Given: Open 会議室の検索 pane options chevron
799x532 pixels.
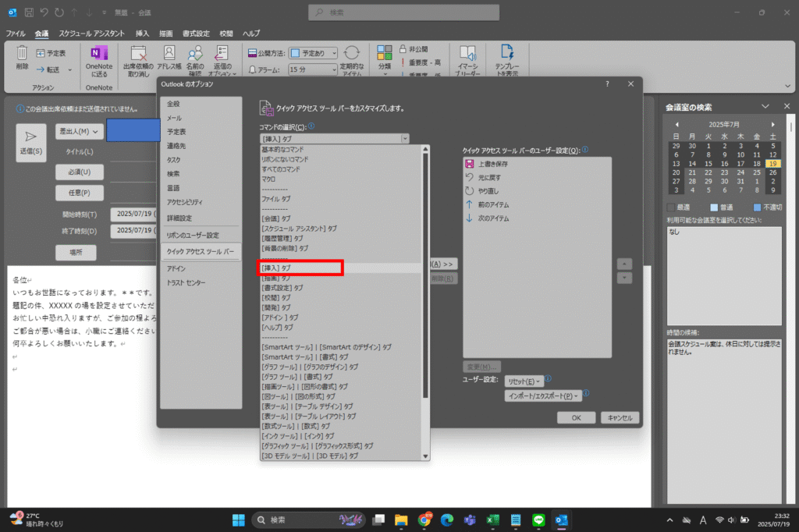Looking at the screenshot, I should pyautogui.click(x=765, y=107).
